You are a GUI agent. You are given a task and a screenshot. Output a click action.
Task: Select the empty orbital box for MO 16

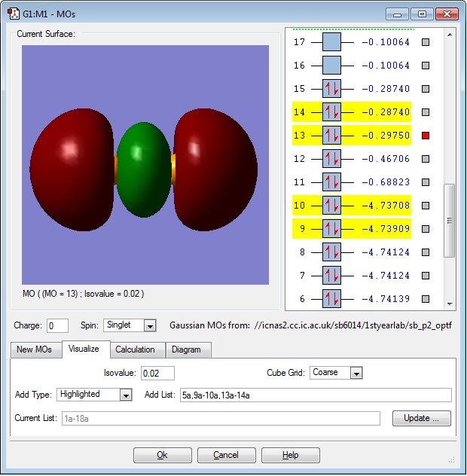click(x=331, y=66)
